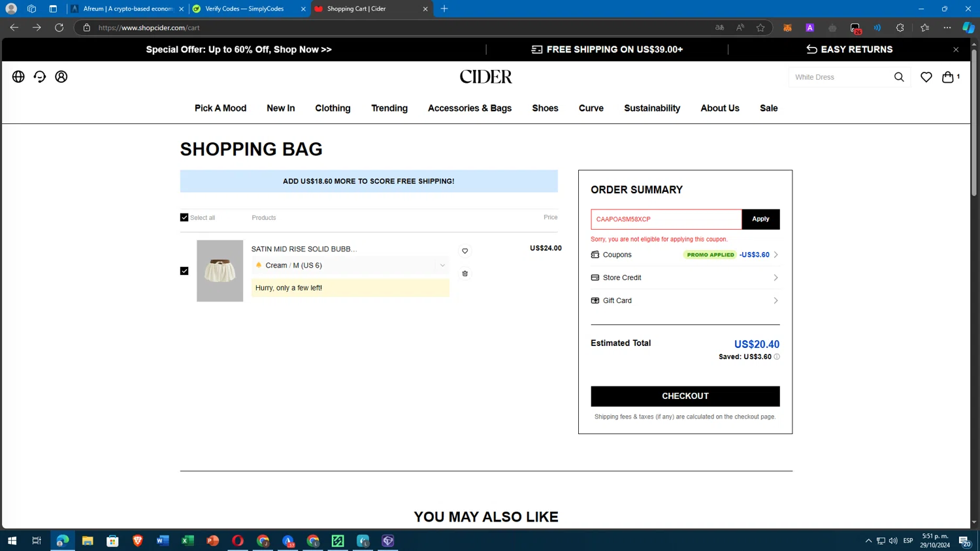Screen dimensions: 980x551
Task: Click the coupon code input field
Action: point(666,219)
